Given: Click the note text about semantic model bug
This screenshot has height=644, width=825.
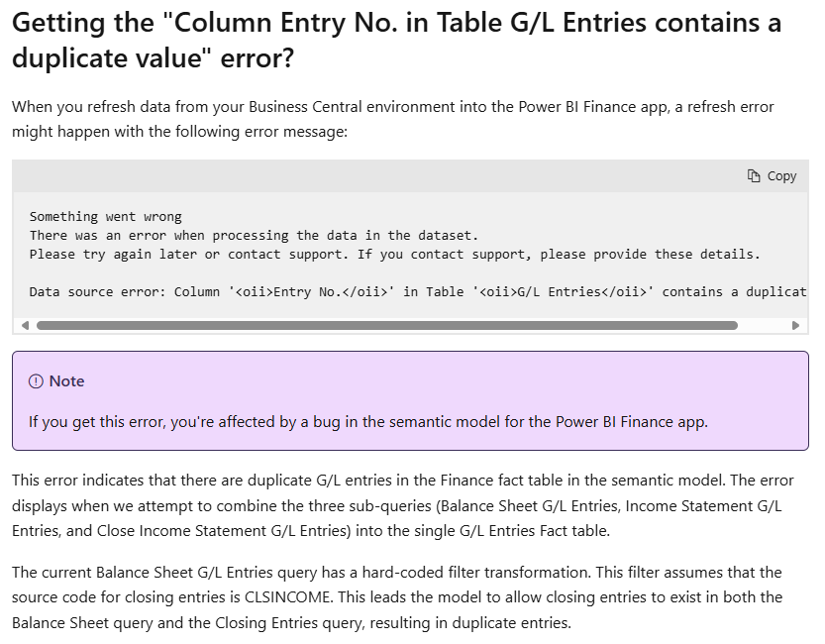Looking at the screenshot, I should point(368,422).
